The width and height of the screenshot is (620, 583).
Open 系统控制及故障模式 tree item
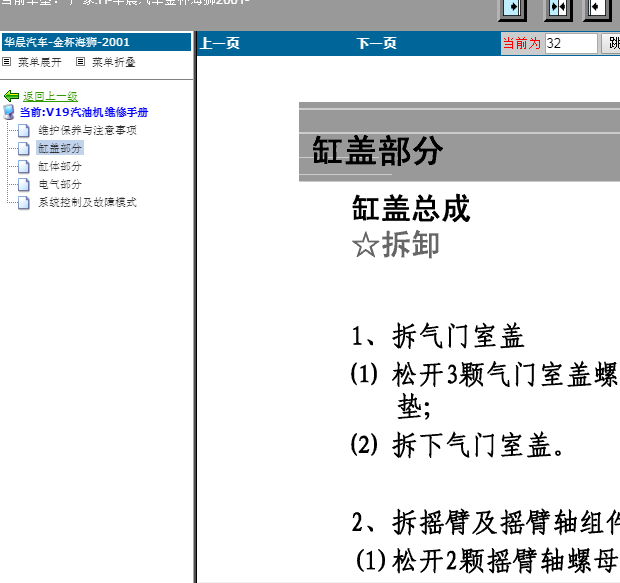click(x=87, y=202)
